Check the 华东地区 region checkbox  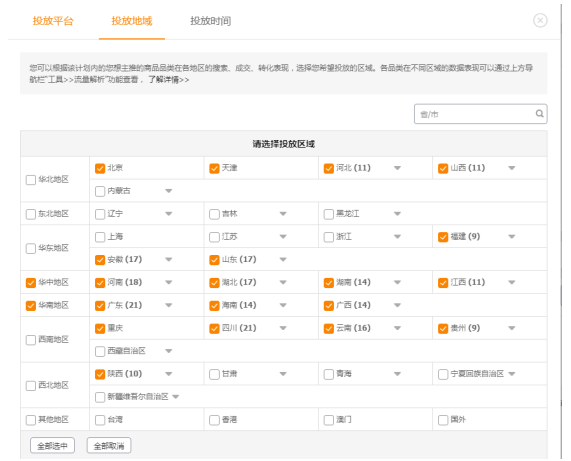point(31,248)
